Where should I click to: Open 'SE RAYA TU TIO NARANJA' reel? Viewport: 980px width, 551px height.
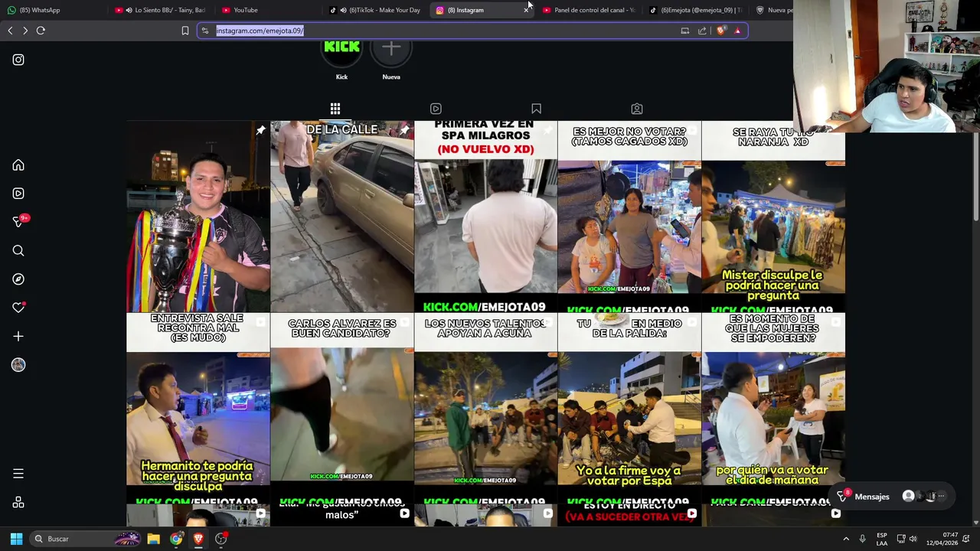click(773, 217)
